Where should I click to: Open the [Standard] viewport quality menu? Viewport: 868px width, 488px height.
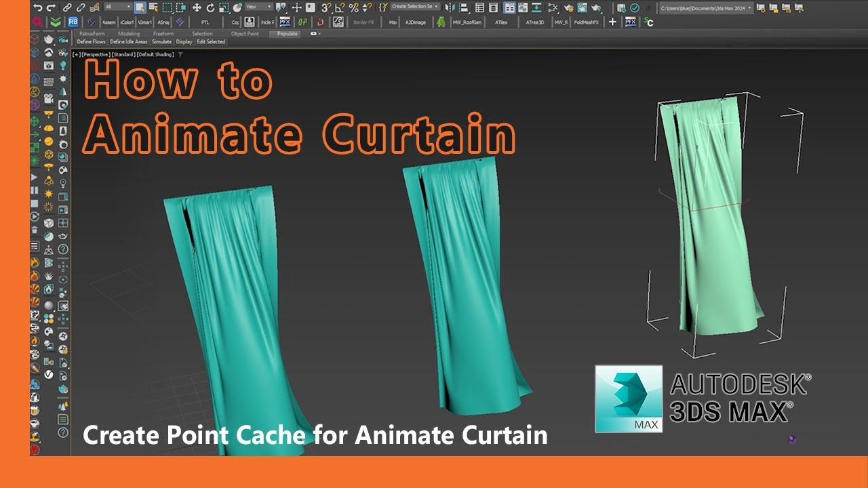pyautogui.click(x=123, y=54)
